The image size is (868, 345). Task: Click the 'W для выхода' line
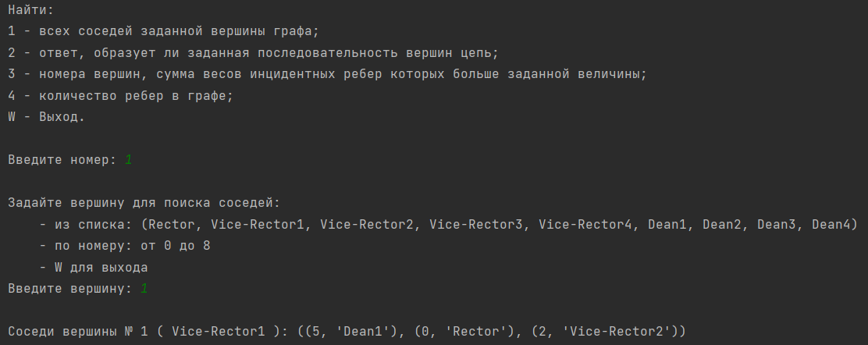pyautogui.click(x=94, y=268)
